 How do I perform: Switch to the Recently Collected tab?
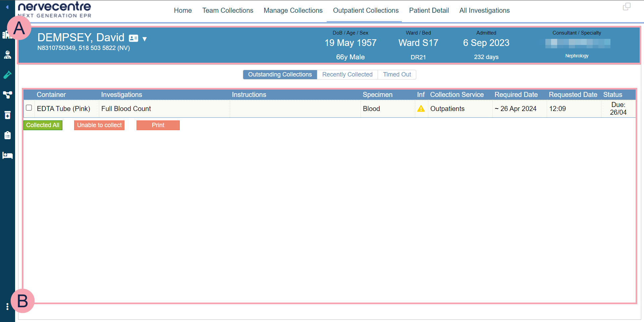tap(347, 74)
